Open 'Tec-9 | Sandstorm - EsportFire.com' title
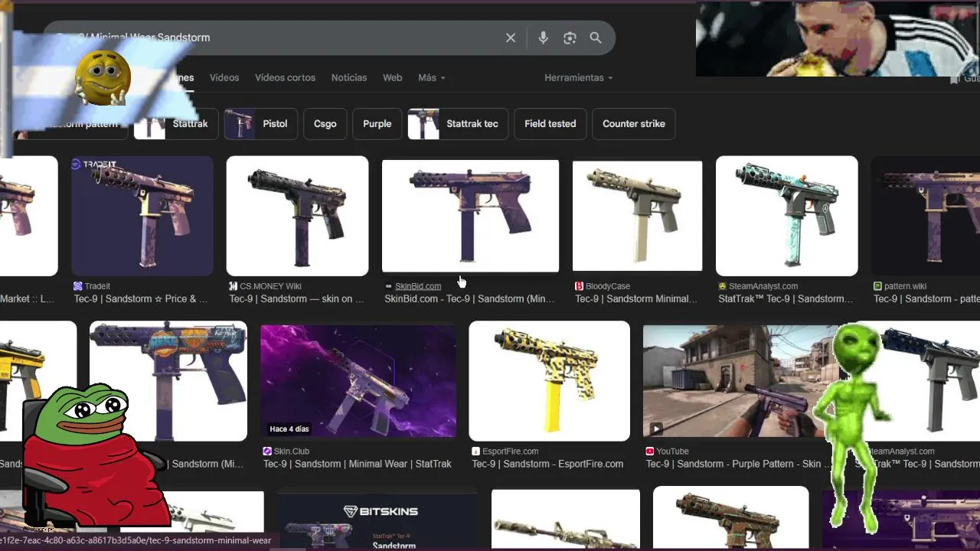 547,464
